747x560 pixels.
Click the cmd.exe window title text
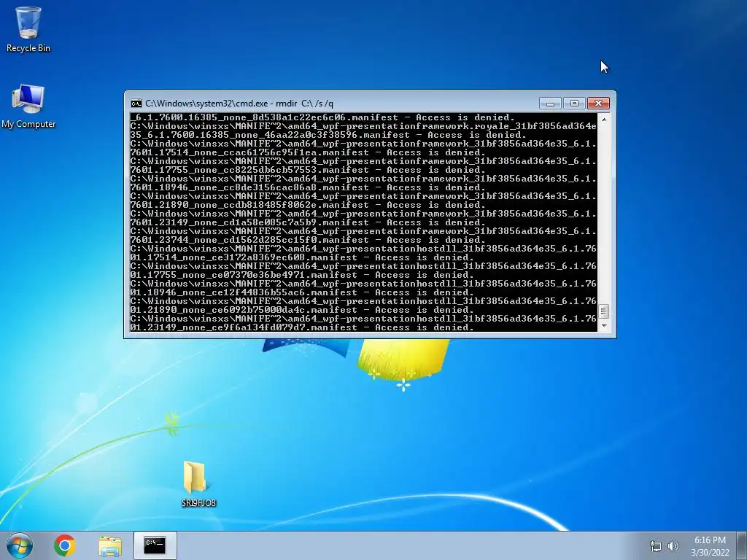click(239, 104)
